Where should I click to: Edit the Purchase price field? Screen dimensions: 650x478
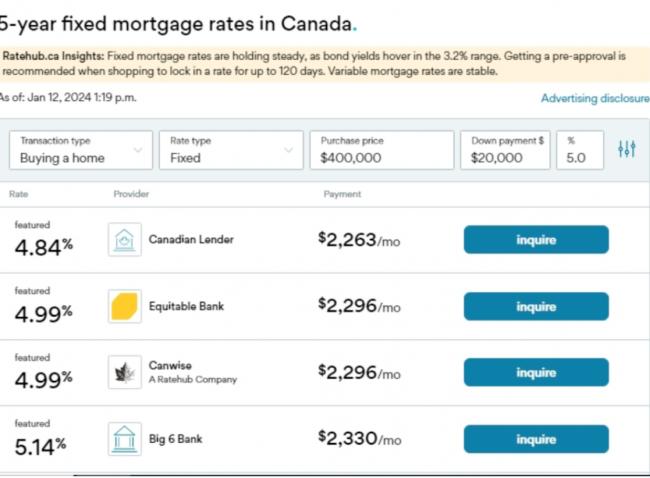pyautogui.click(x=380, y=150)
